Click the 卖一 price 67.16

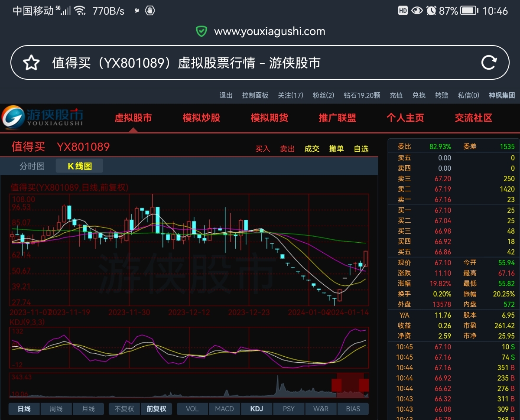(x=443, y=199)
